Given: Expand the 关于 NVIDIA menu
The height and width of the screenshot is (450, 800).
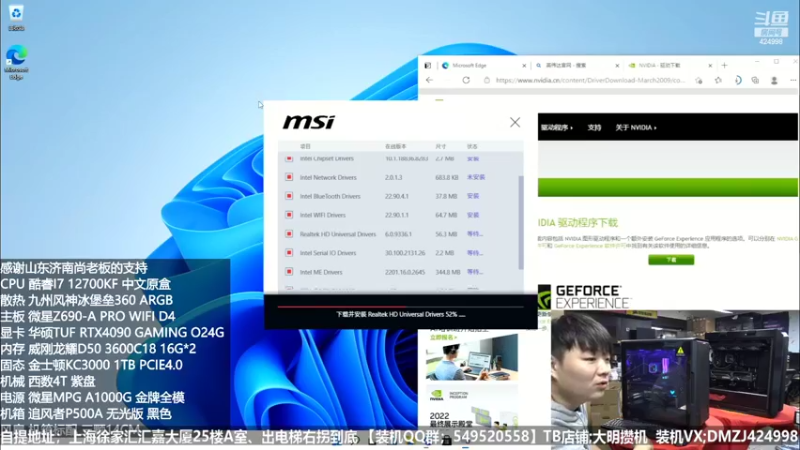Looking at the screenshot, I should 636,128.
